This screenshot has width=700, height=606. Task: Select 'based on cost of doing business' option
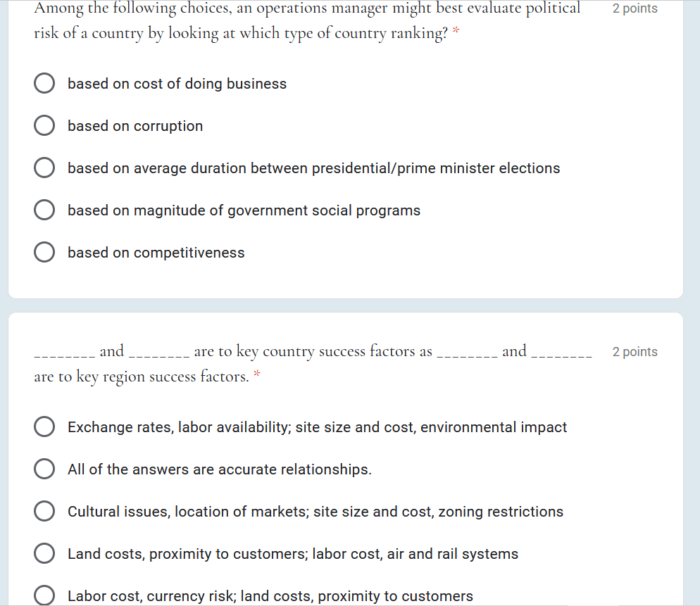(x=44, y=84)
